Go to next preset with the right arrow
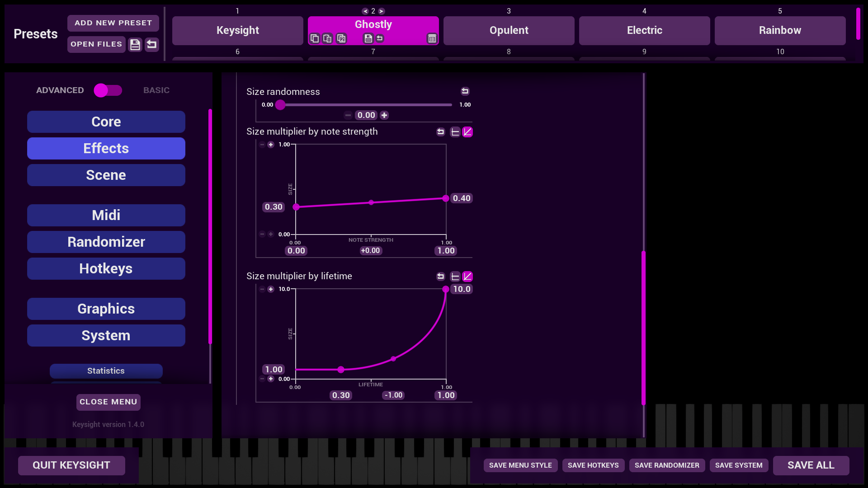 382,11
